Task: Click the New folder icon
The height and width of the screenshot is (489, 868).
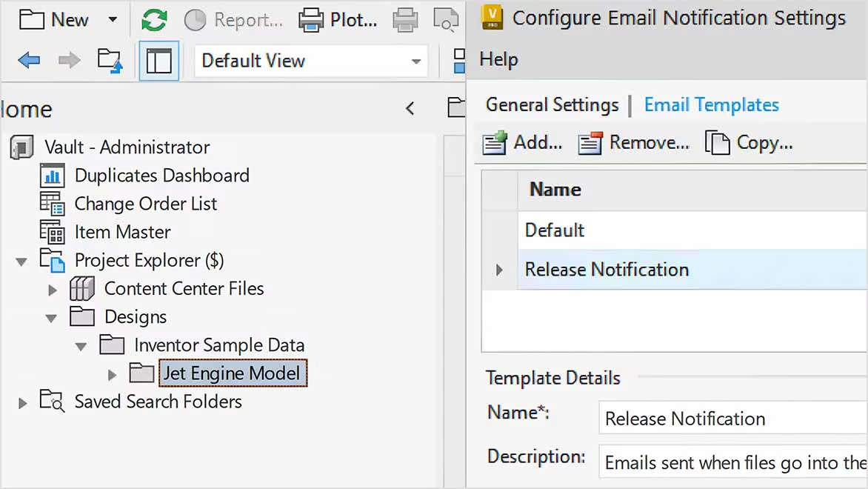Action: click(x=32, y=20)
